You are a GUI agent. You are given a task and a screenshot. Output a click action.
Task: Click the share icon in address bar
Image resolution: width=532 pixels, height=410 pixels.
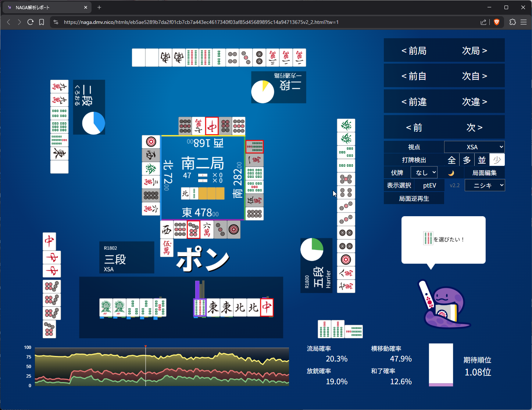pos(483,22)
